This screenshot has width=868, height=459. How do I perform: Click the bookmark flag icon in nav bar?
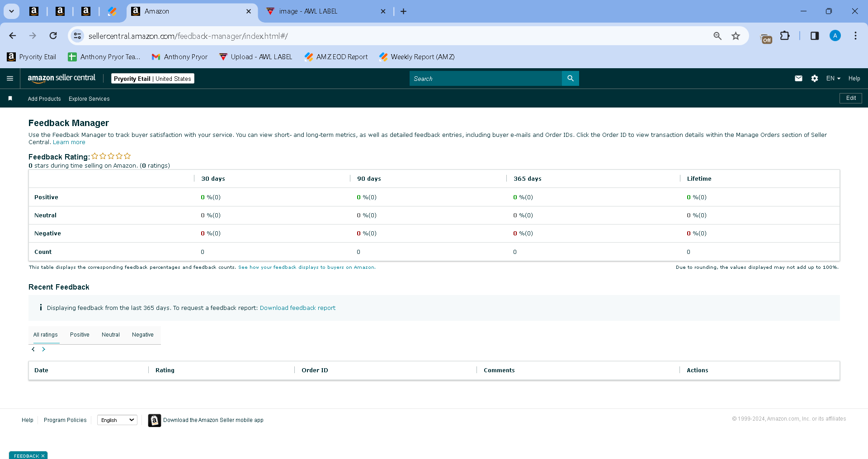(10, 98)
